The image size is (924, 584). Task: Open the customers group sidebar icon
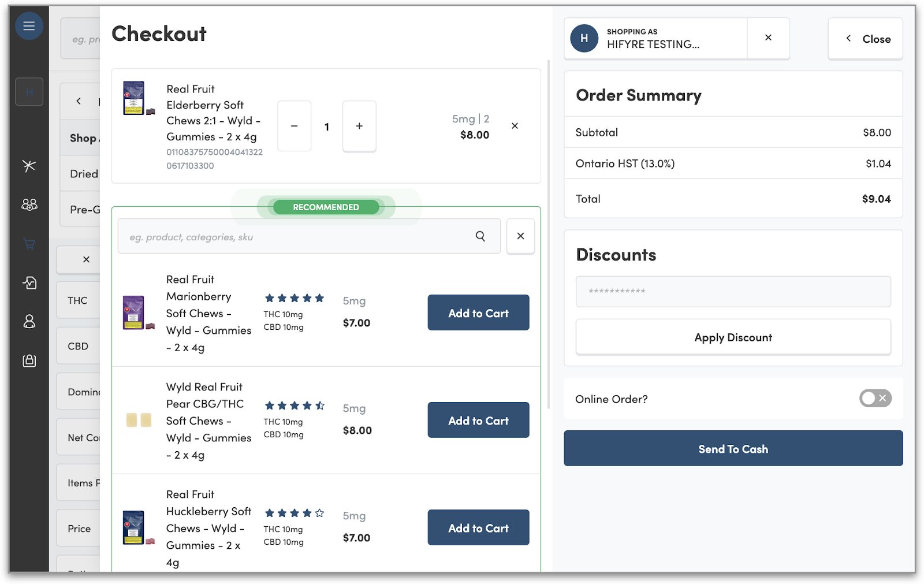(x=29, y=204)
